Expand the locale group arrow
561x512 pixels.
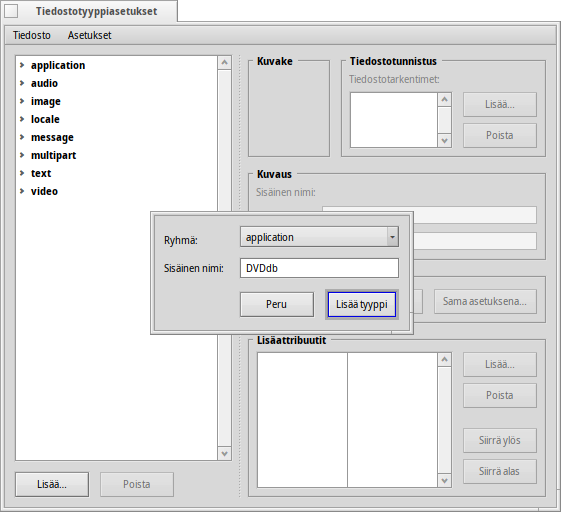[x=22, y=119]
